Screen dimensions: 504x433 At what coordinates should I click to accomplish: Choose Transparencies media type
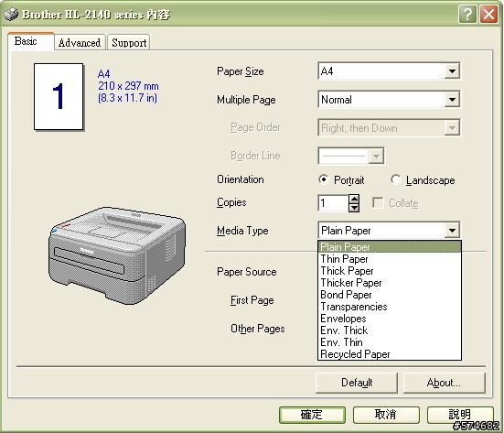coord(390,307)
